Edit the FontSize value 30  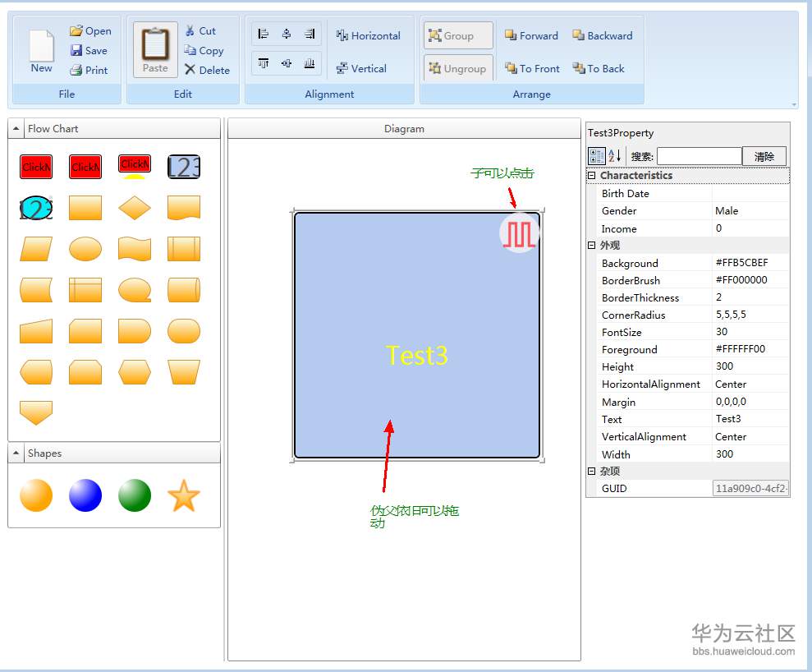pos(750,332)
